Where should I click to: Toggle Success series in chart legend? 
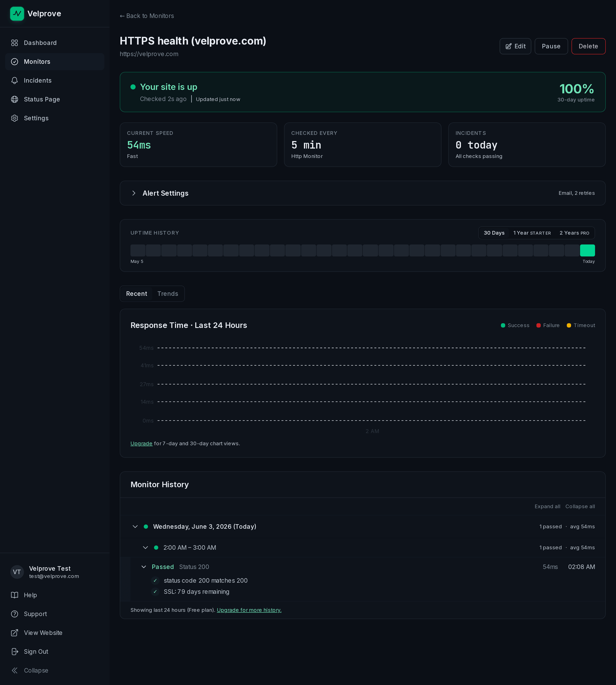(x=515, y=325)
